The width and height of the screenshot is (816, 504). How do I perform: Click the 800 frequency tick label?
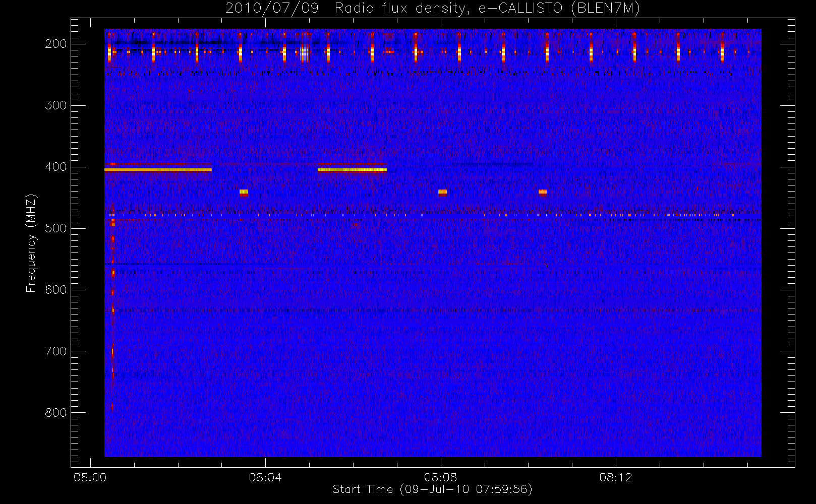(x=56, y=413)
